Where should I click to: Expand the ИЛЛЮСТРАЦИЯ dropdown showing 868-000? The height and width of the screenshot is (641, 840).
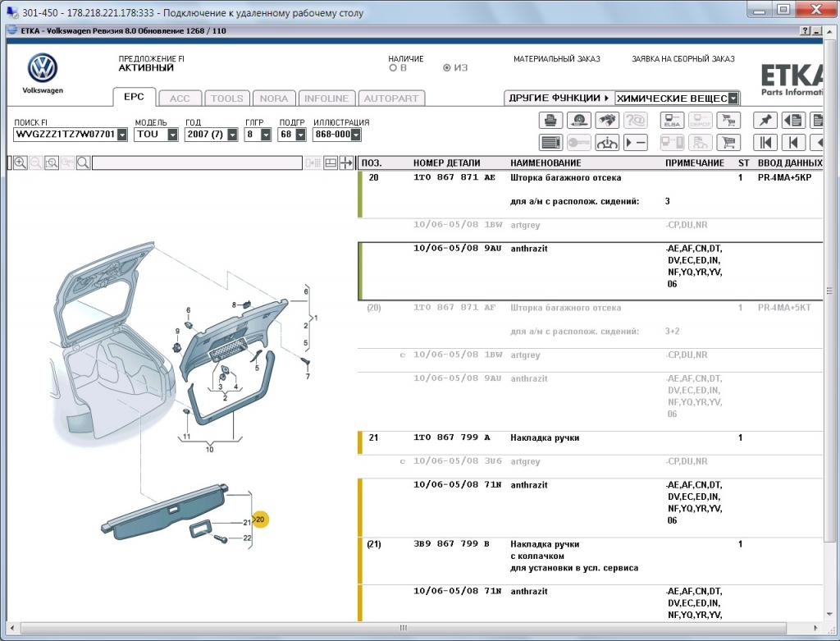[x=356, y=135]
